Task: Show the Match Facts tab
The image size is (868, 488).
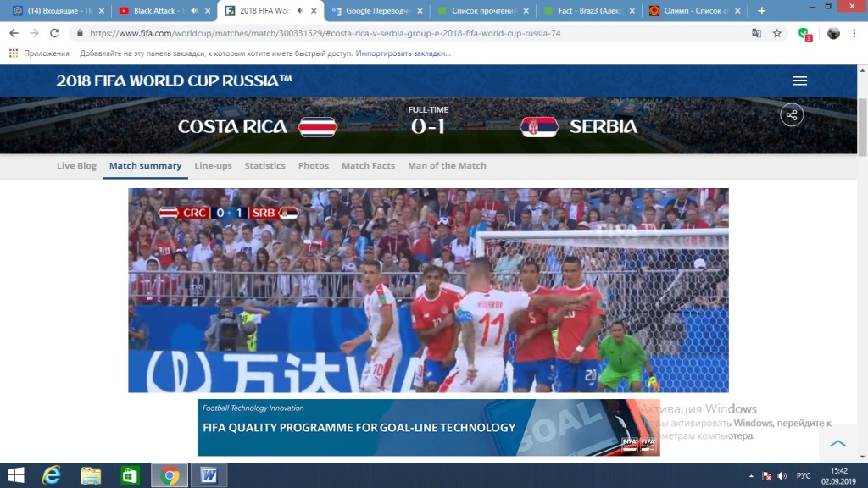Action: point(368,165)
